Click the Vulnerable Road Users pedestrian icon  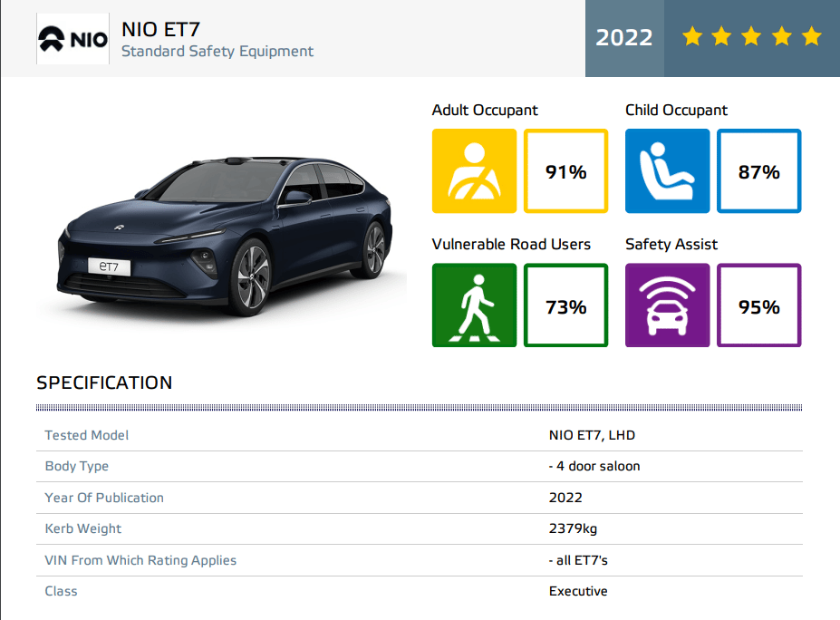(x=474, y=305)
